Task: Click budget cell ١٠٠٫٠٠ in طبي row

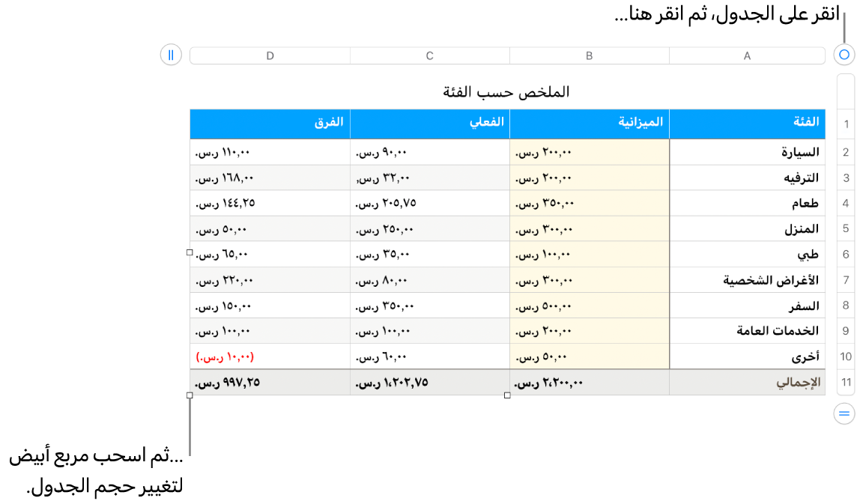Action: pos(589,254)
